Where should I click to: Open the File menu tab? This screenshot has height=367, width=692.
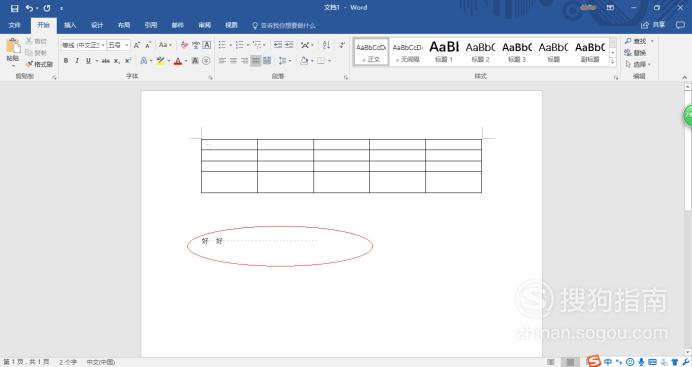15,25
